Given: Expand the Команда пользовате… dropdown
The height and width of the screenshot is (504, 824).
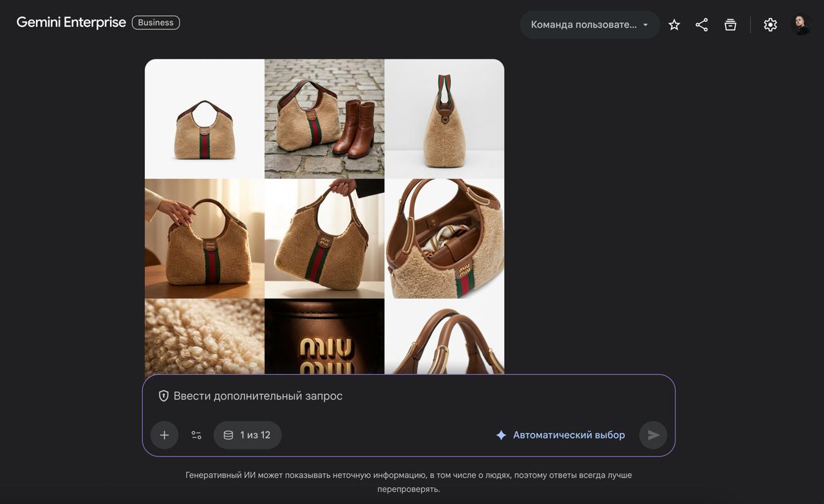Looking at the screenshot, I should point(589,25).
